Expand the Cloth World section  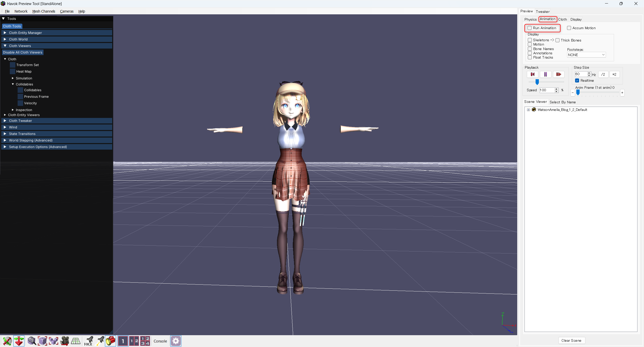pos(57,39)
